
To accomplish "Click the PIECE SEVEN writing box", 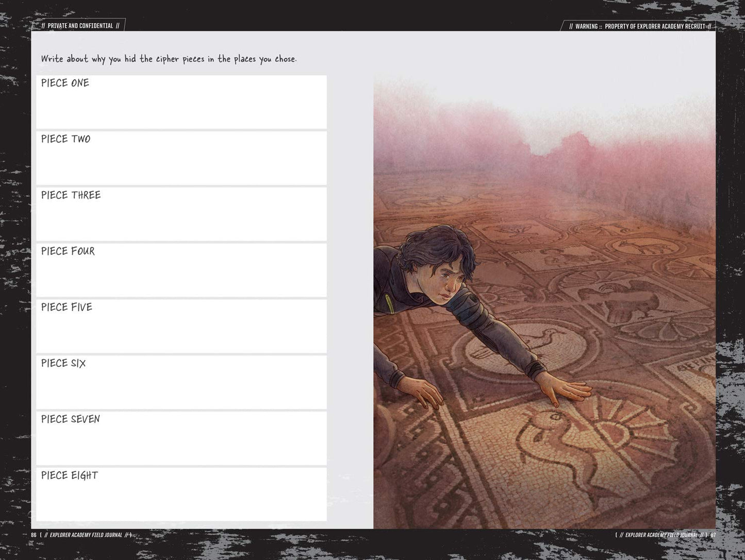I will 181,438.
